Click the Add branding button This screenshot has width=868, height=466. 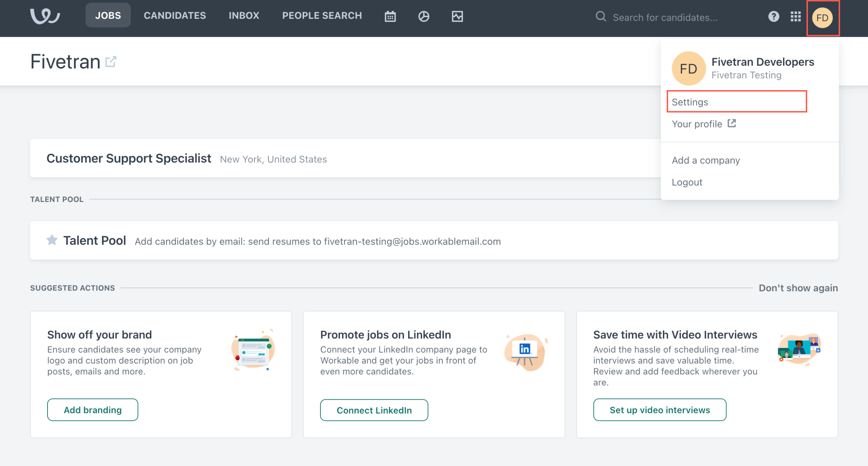coord(93,409)
